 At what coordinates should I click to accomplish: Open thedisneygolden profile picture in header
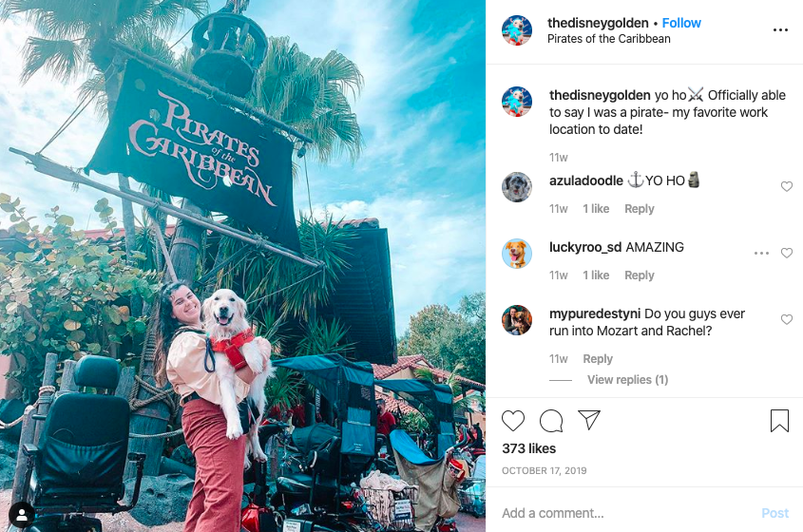point(517,30)
